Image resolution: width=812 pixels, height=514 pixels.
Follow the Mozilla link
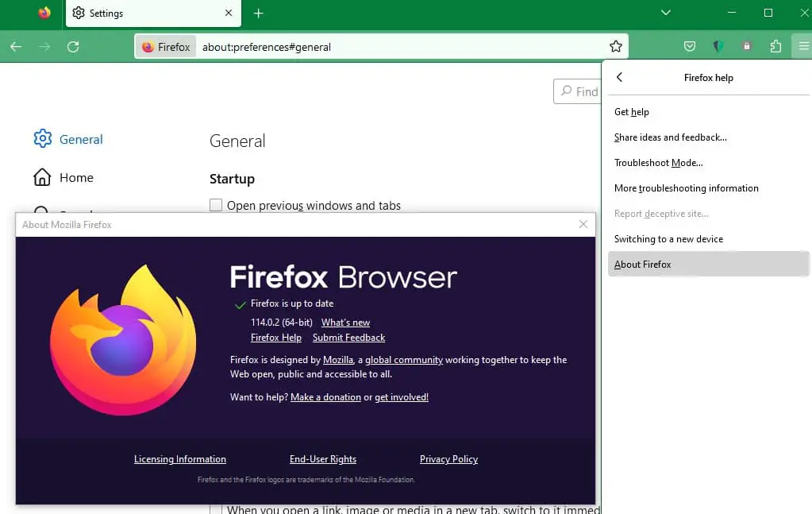(338, 360)
